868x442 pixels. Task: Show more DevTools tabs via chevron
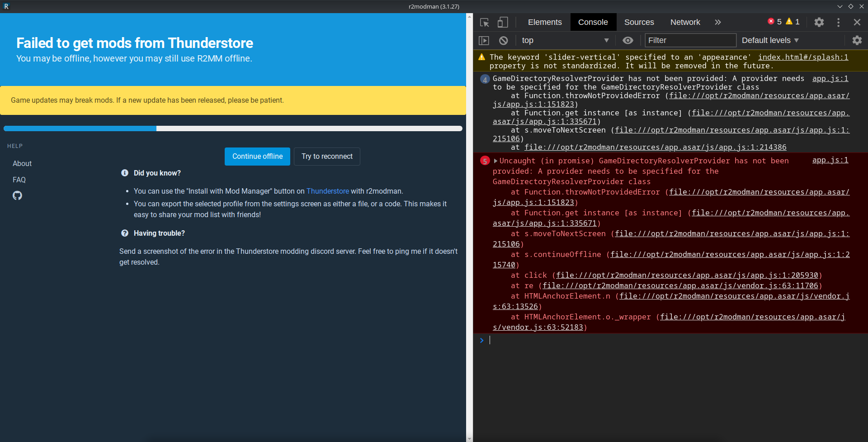coord(718,22)
